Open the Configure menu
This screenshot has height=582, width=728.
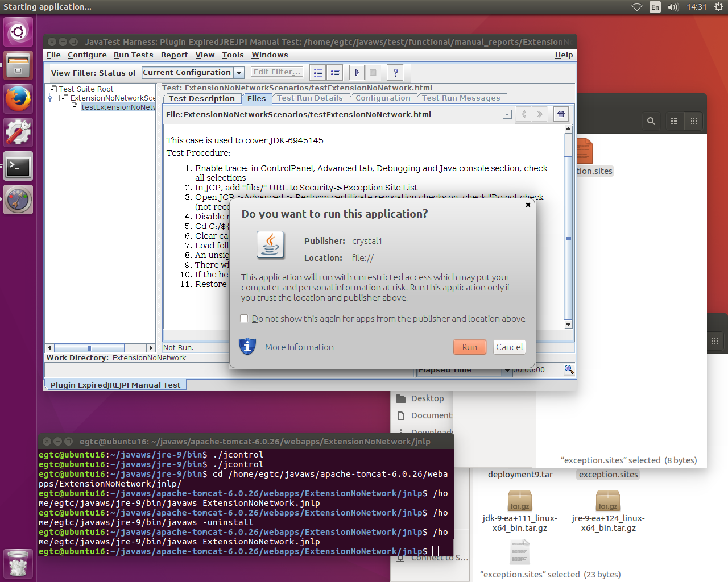click(87, 55)
